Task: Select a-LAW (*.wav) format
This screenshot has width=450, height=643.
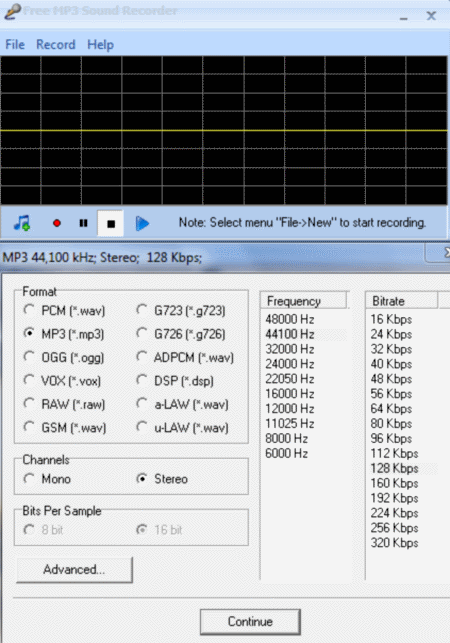Action: coord(182,404)
